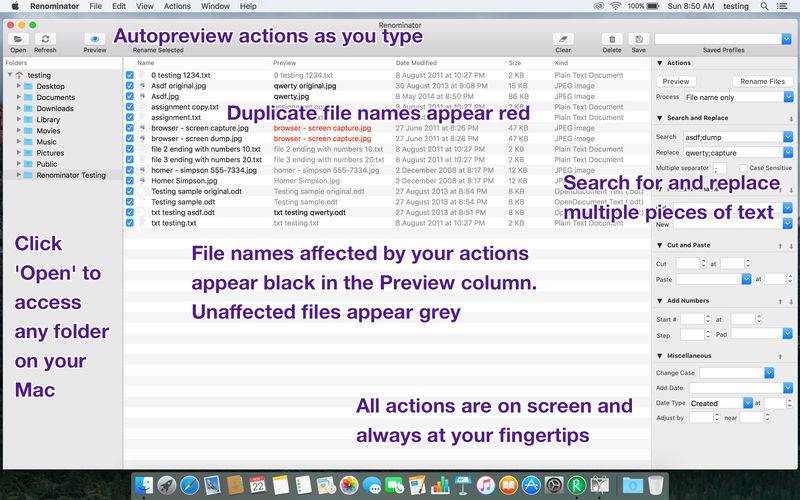The image size is (800, 500).
Task: Sort by the Size column header
Action: 515,63
